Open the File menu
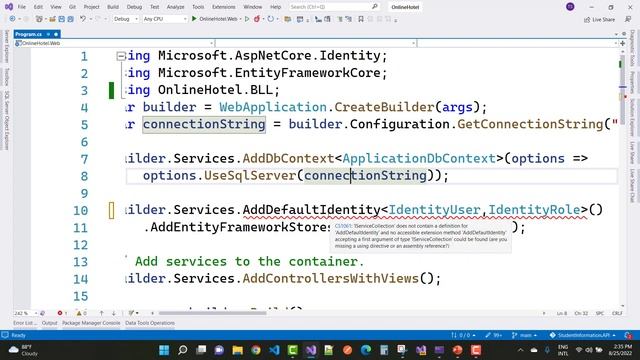The height and width of the screenshot is (360, 640). (x=22, y=7)
